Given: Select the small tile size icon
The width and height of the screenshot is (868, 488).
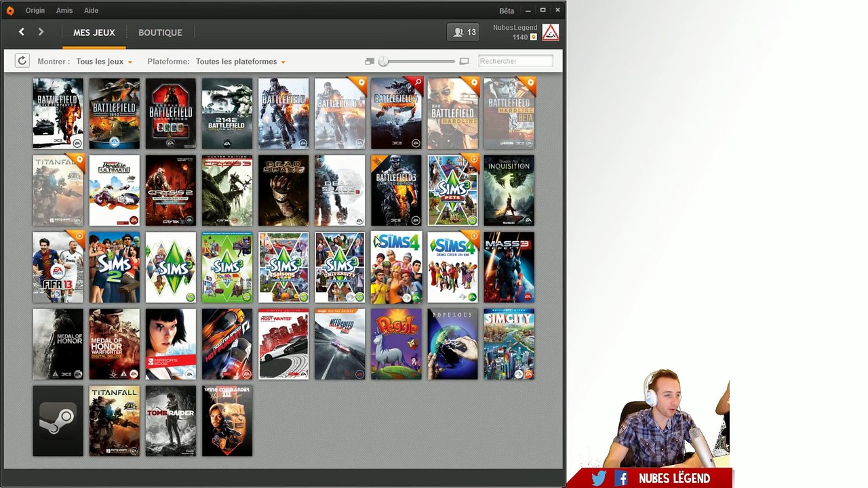Looking at the screenshot, I should coord(370,61).
